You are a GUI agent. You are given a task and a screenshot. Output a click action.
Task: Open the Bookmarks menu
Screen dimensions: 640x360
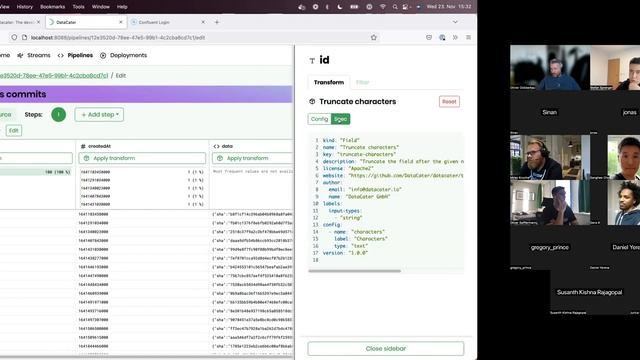53,7
